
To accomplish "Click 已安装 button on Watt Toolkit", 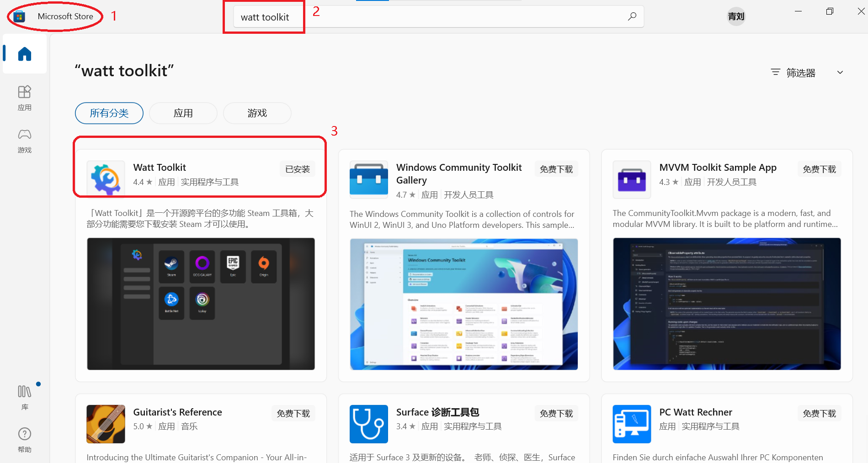I will pyautogui.click(x=298, y=169).
